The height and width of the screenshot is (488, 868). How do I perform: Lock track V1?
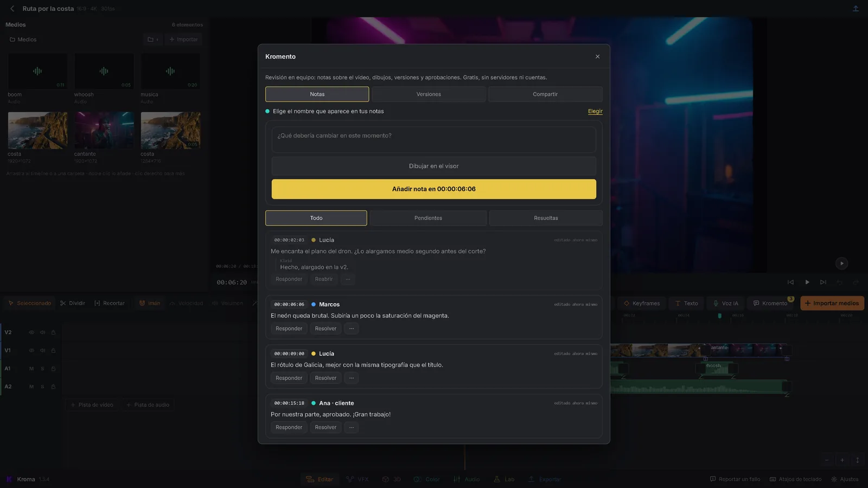[53, 350]
